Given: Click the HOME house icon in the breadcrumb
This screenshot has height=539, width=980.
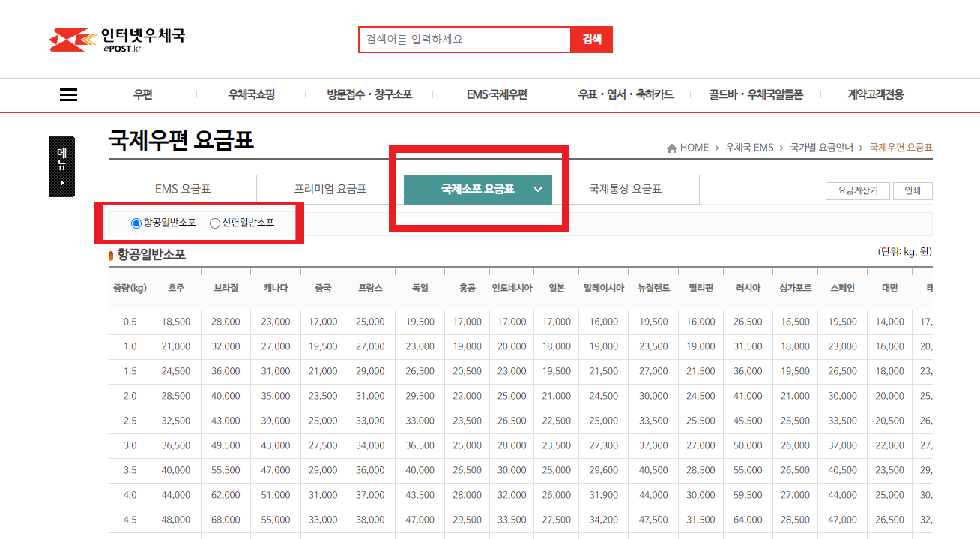Looking at the screenshot, I should [673, 148].
